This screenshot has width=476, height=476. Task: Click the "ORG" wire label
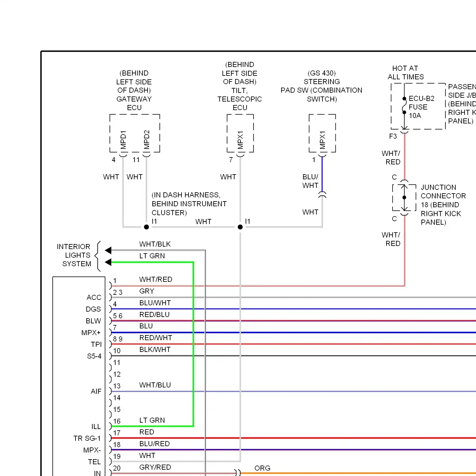pos(262,468)
